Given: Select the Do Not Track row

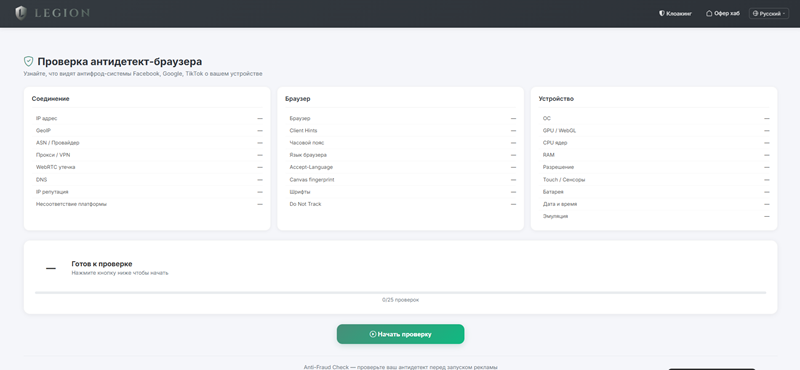Looking at the screenshot, I should click(401, 204).
